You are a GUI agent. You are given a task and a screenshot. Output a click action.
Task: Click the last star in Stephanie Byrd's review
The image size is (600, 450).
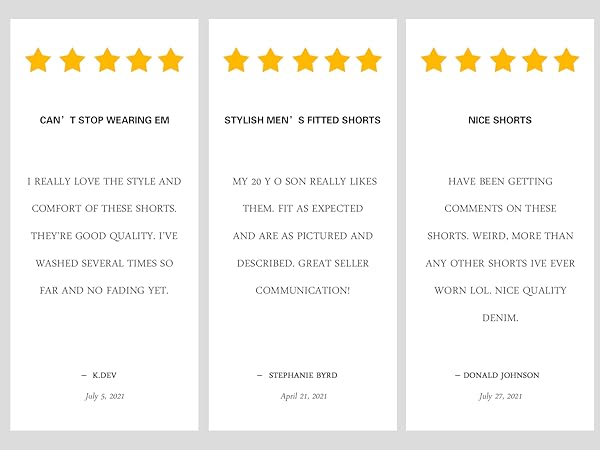pyautogui.click(x=369, y=60)
